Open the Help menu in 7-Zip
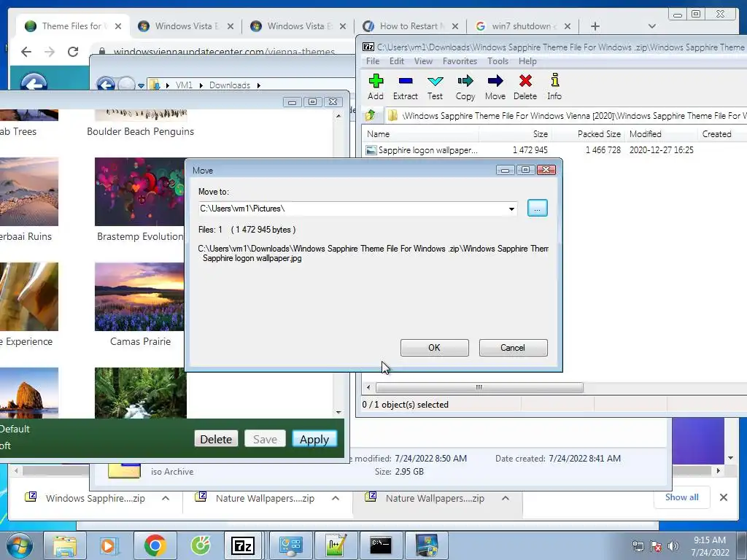Screen dimensions: 747x560 (527, 61)
